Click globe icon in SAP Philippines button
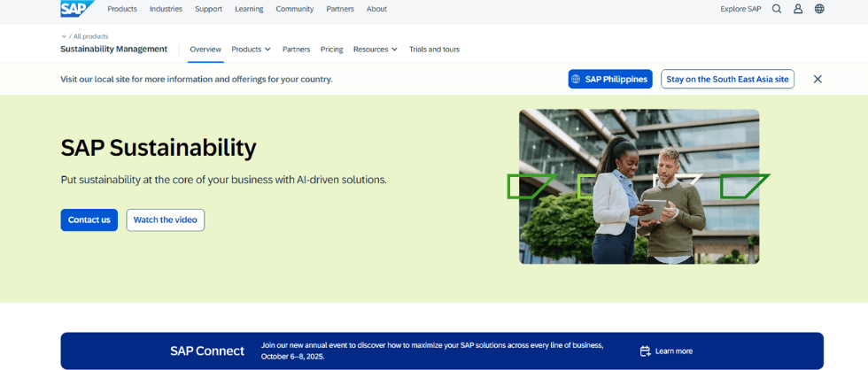This screenshot has width=868, height=370. pyautogui.click(x=576, y=79)
